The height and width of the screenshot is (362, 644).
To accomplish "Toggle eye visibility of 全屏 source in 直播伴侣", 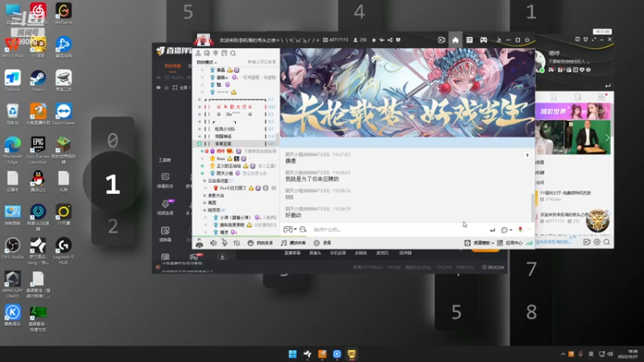I will [158, 88].
